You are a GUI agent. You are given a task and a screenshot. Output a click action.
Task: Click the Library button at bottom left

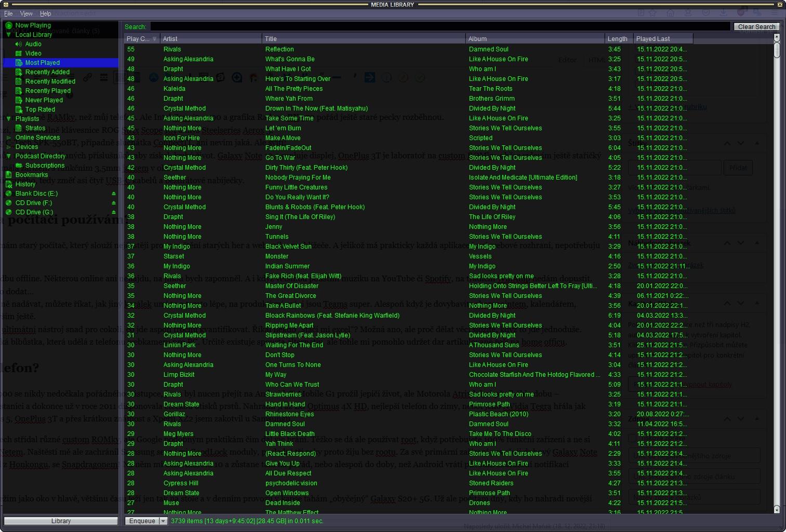61,521
